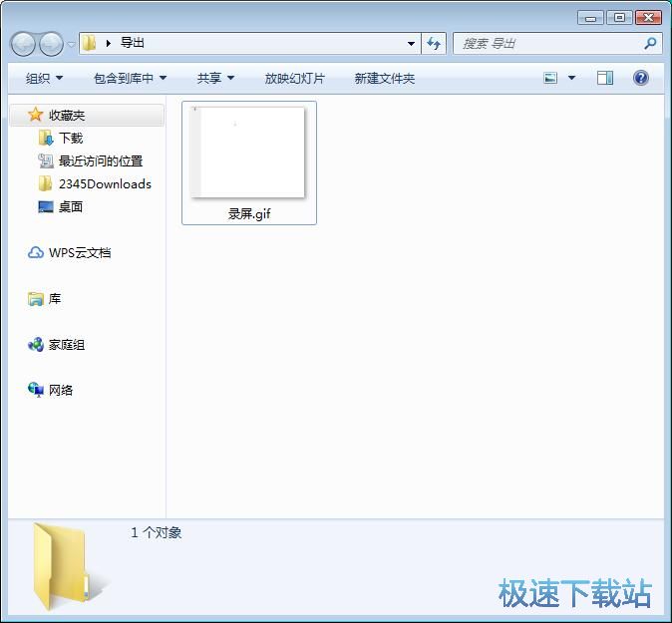The width and height of the screenshot is (672, 623).
Task: Click the 桌面 monitor icon
Action: coord(46,207)
